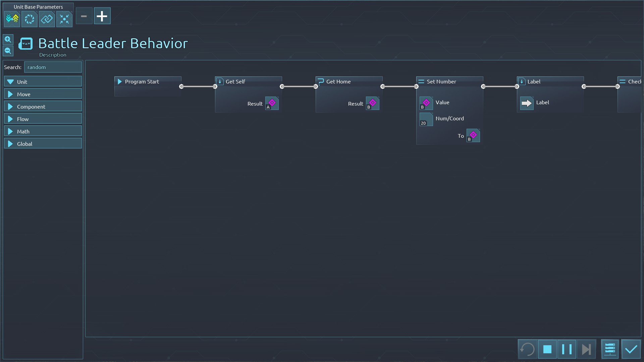Click the behavior icon next to title
The height and width of the screenshot is (362, 644).
click(26, 44)
